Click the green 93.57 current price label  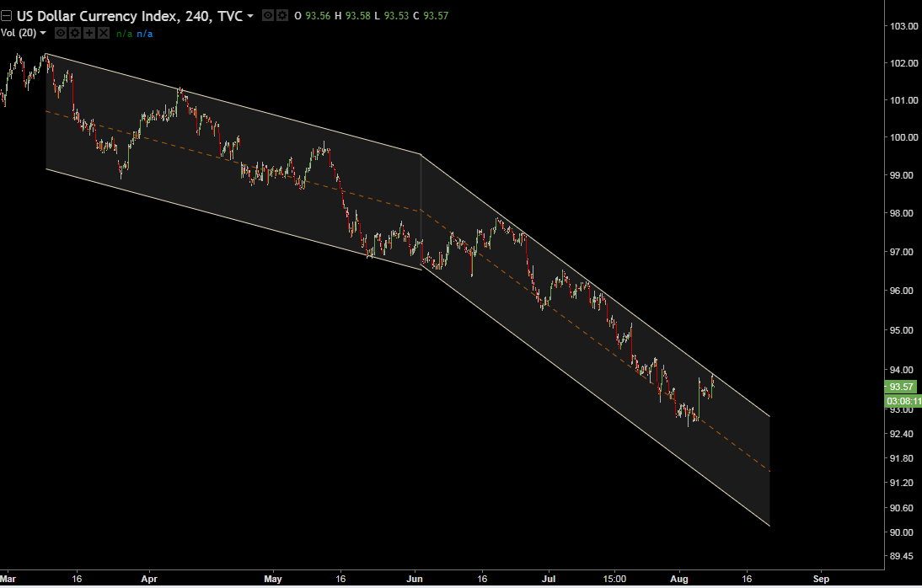point(901,387)
